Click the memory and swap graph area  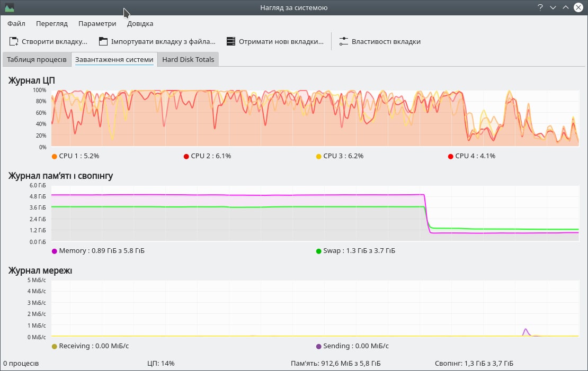315,213
